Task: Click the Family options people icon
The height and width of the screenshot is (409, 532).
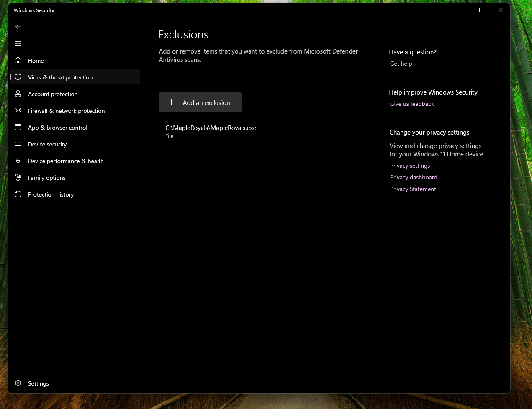Action: coord(18,178)
